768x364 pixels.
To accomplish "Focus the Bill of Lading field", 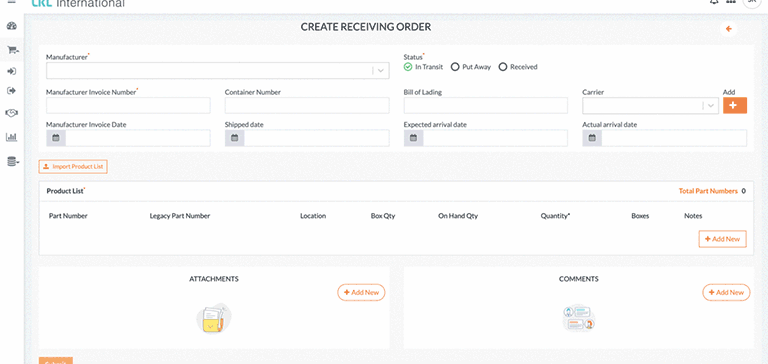I will (x=486, y=105).
